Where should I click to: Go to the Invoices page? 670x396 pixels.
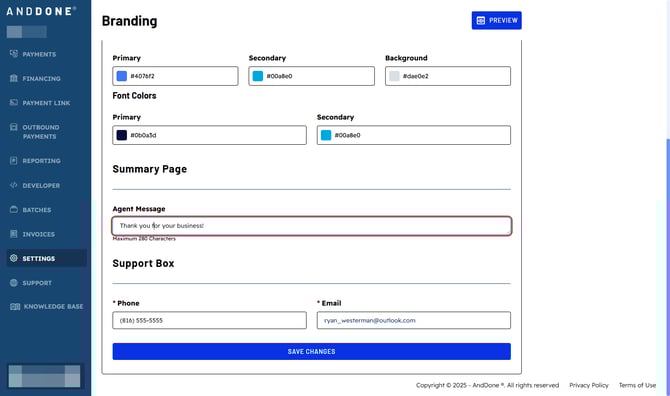point(38,234)
